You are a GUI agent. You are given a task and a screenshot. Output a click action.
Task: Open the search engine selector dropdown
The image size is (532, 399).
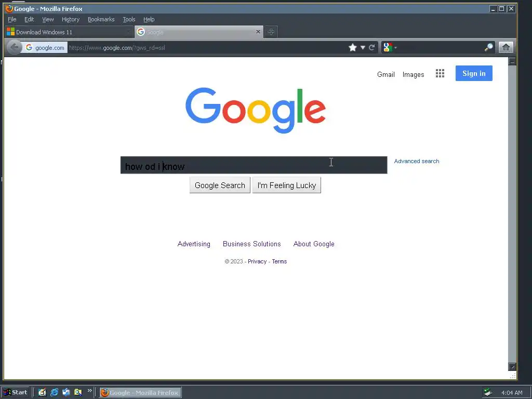coord(390,47)
